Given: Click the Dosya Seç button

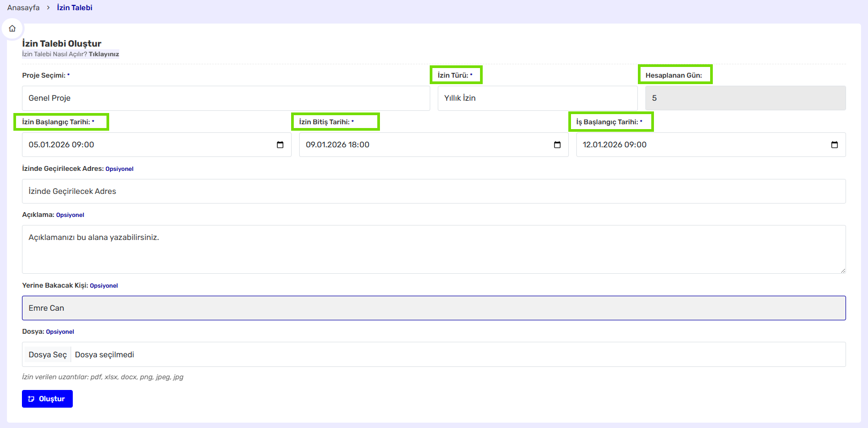Looking at the screenshot, I should pos(48,355).
